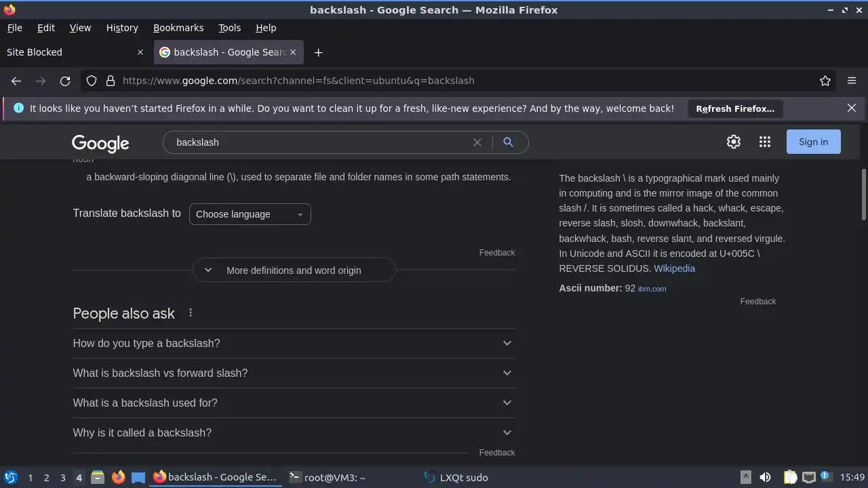Close the backslash Google Search tab
This screenshot has height=488, width=868.
(x=293, y=52)
